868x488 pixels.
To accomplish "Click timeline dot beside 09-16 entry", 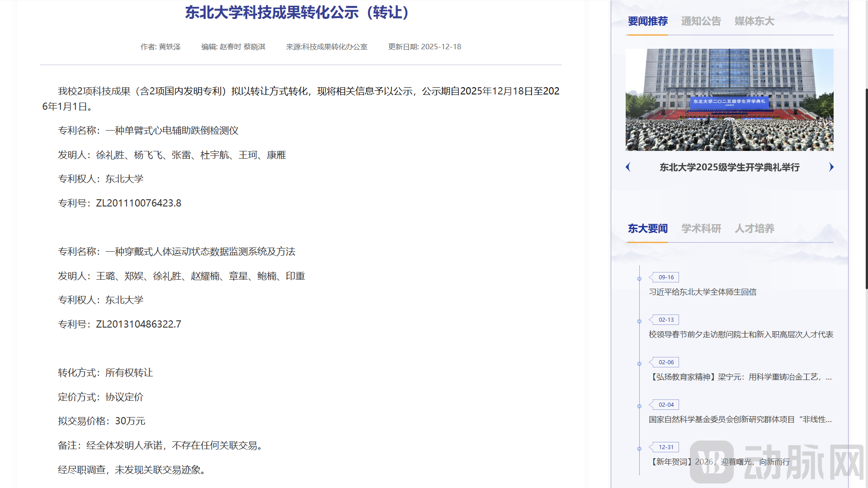I will [639, 279].
